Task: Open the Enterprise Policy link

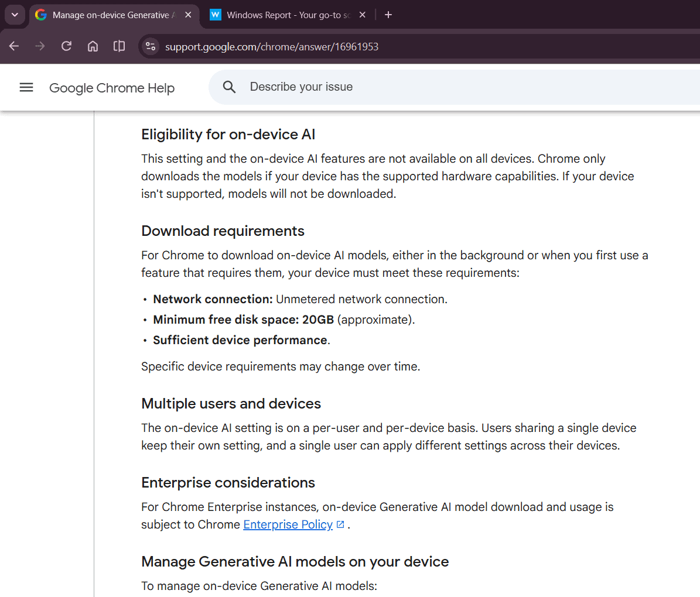Action: 288,524
